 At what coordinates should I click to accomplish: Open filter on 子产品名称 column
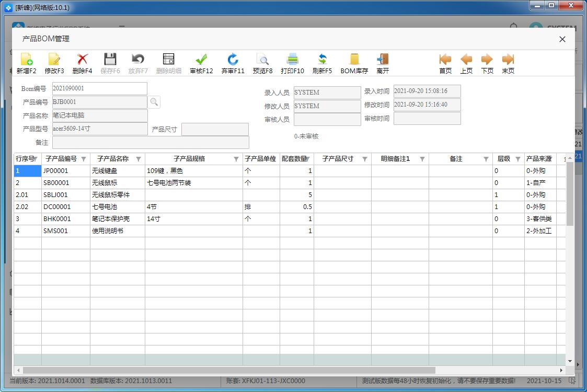pos(139,159)
